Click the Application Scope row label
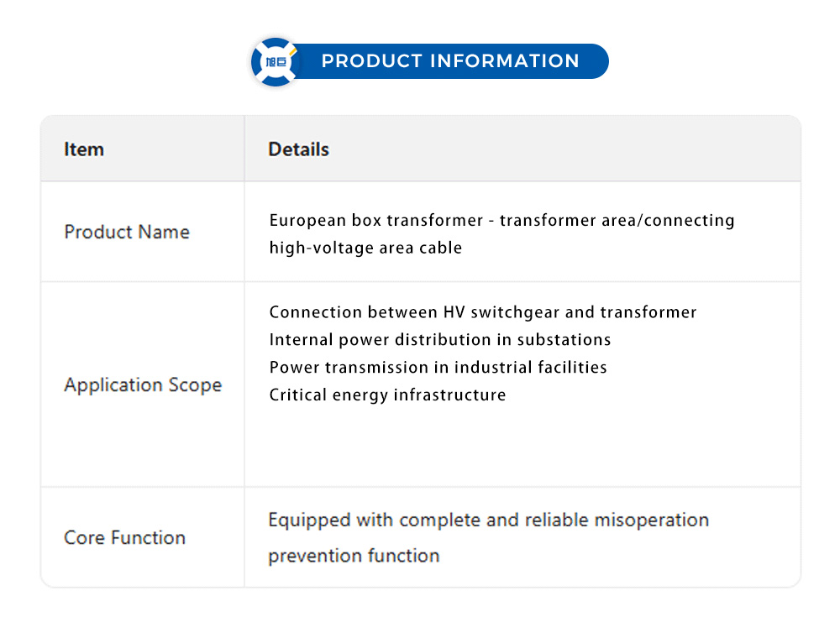Viewport: 840px width, 638px height. coord(143,384)
